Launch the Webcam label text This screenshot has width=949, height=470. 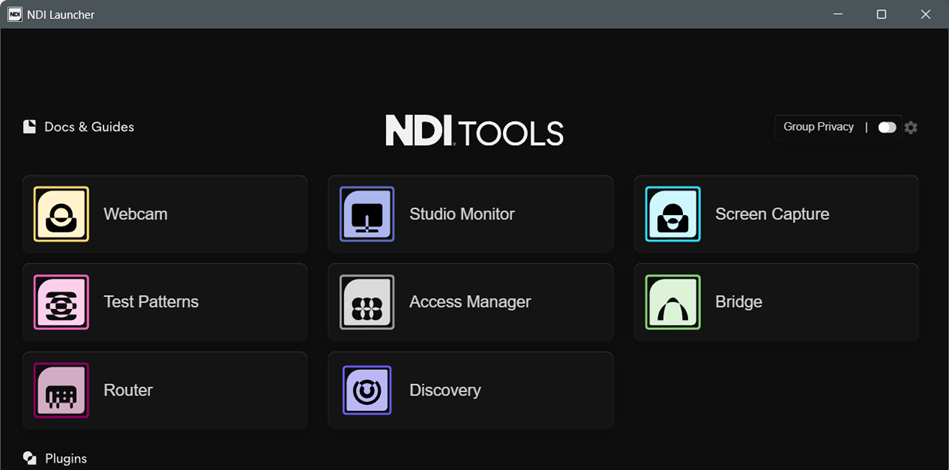tap(136, 214)
